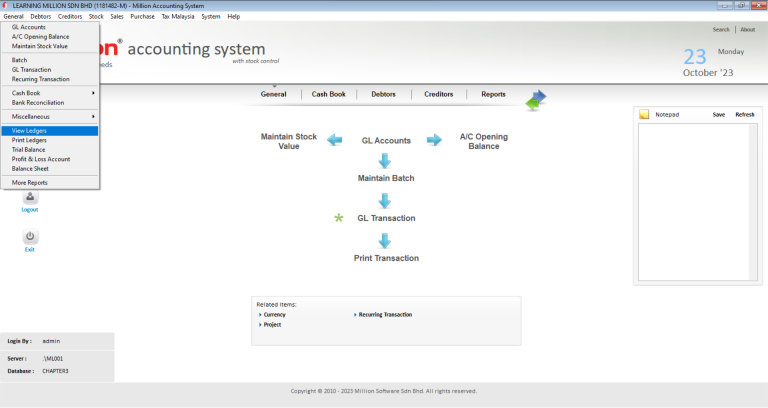This screenshot has height=408, width=768.
Task: Switch to the Cash Book tab
Action: tap(329, 94)
